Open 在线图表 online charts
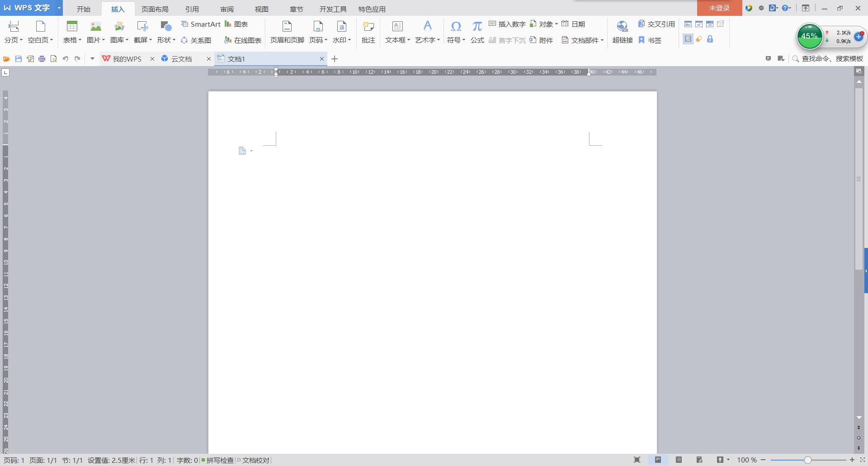Screen dimensions: 868x466 (243, 40)
